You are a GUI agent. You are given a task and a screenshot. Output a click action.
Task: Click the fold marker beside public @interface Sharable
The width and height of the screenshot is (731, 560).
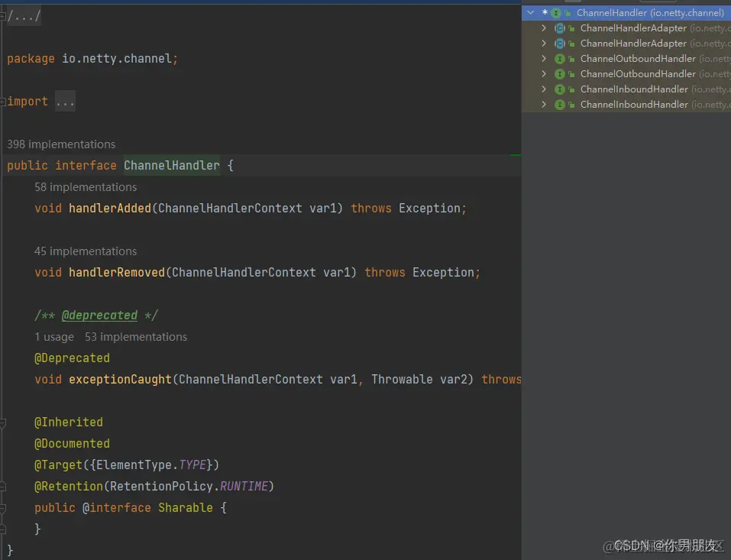click(2, 508)
